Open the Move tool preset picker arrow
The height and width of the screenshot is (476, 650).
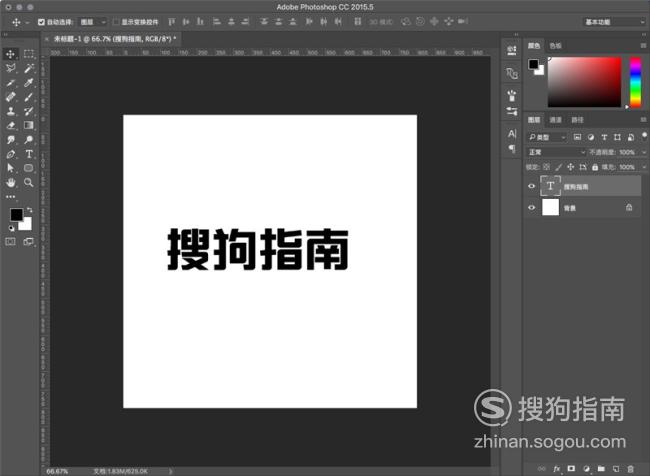coord(27,22)
